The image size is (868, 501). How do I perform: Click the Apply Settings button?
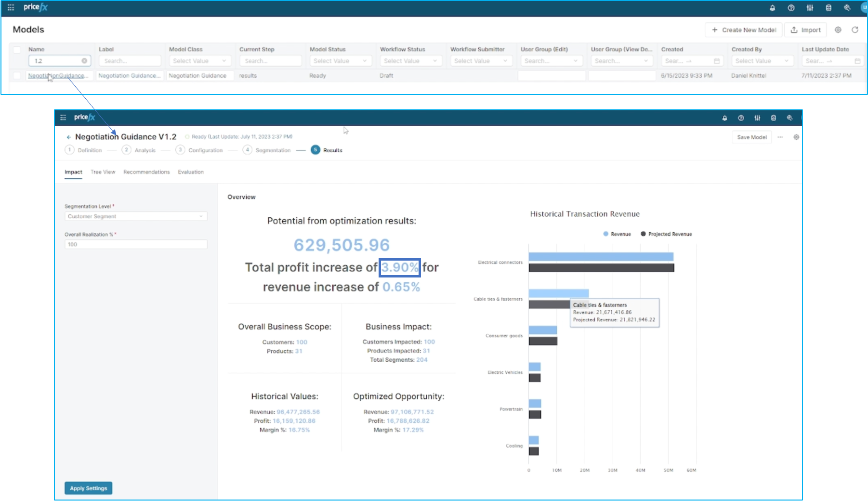88,488
